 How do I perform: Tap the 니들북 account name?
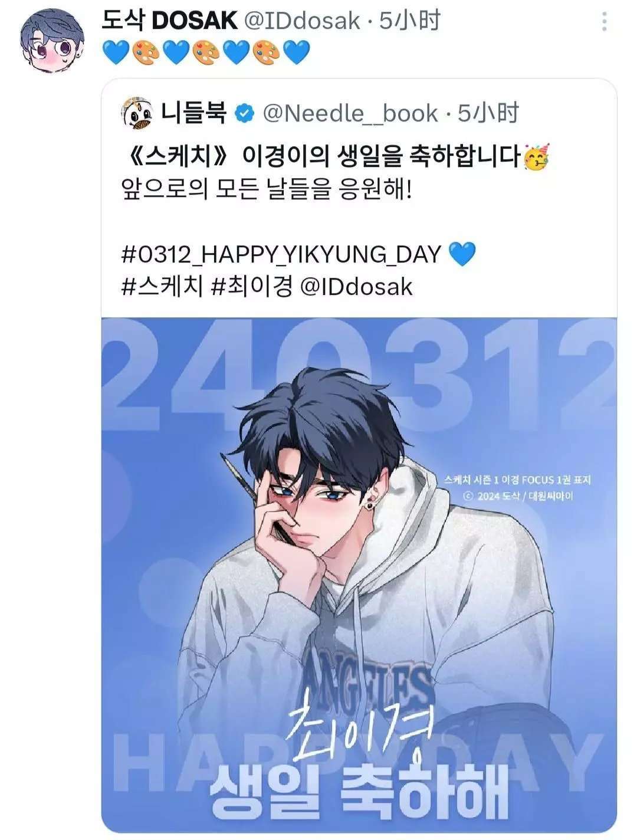click(x=193, y=113)
